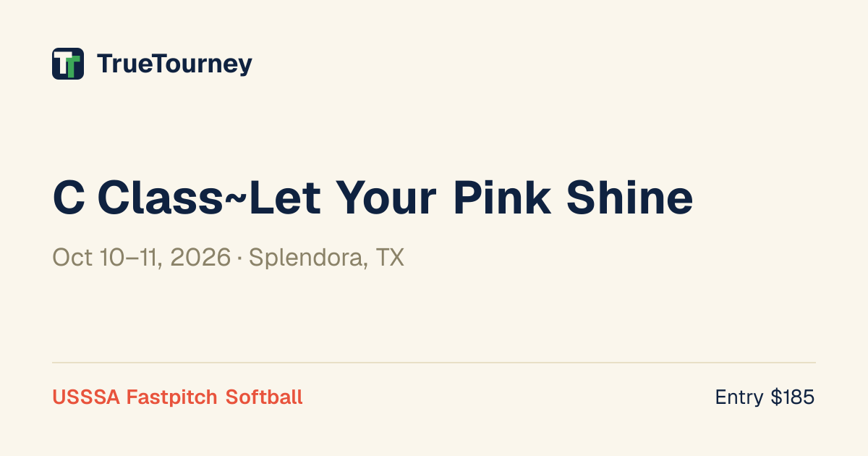Screen dimensions: 868x456
Task: Select the word Fastpitch in the footer
Action: 172,397
